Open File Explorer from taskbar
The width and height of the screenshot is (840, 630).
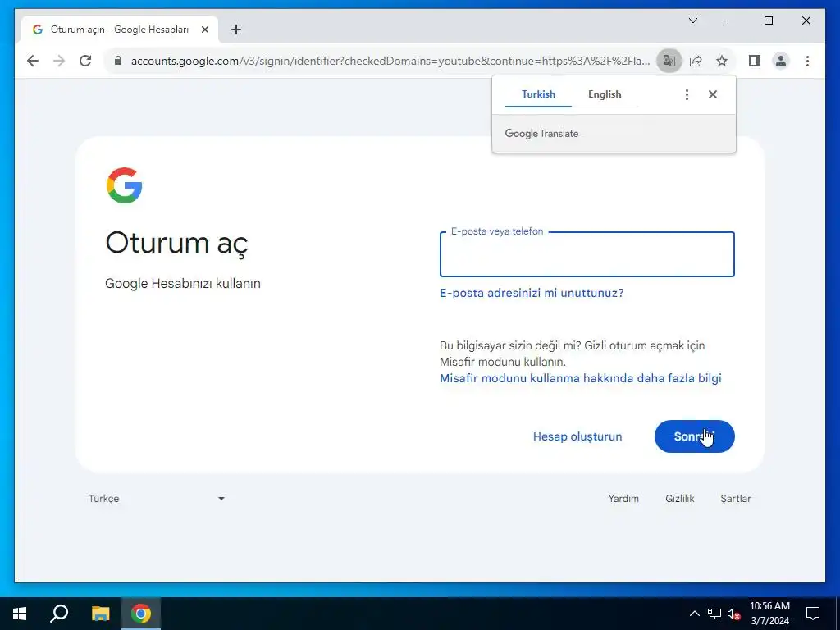click(100, 614)
